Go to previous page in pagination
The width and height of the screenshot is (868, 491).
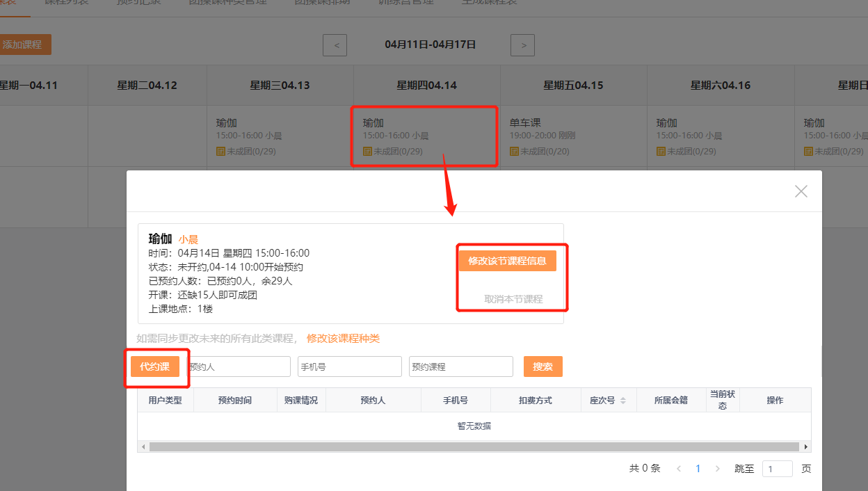(679, 469)
